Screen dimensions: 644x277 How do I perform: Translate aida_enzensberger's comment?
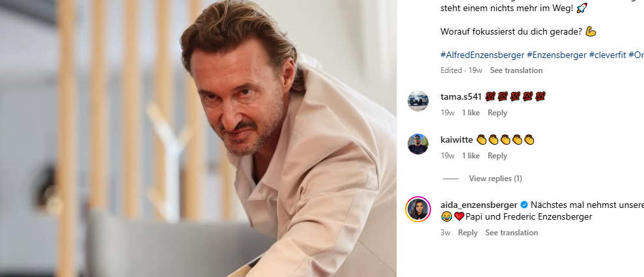point(511,233)
